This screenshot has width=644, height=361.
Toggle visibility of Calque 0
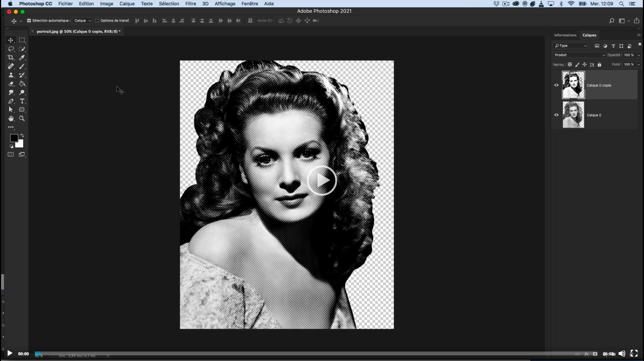(556, 115)
